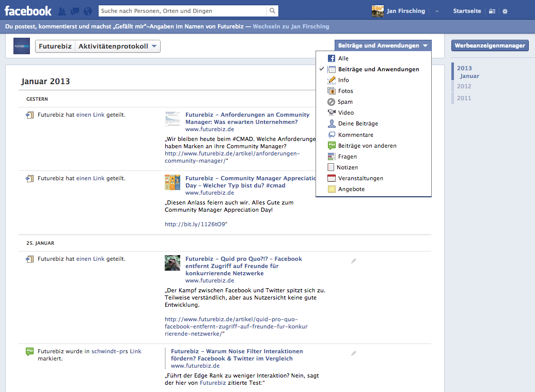Click the Facebook search input field

[183, 11]
